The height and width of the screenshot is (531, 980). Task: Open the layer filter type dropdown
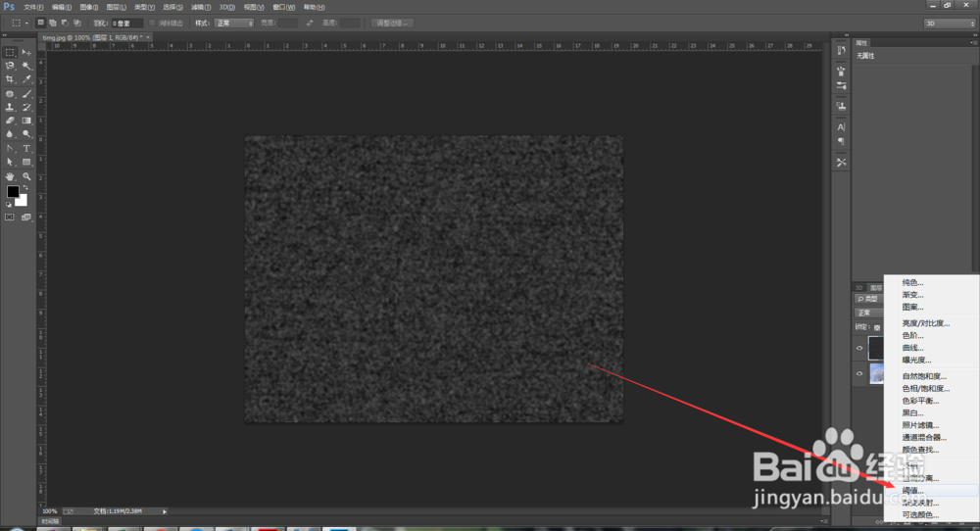click(868, 299)
